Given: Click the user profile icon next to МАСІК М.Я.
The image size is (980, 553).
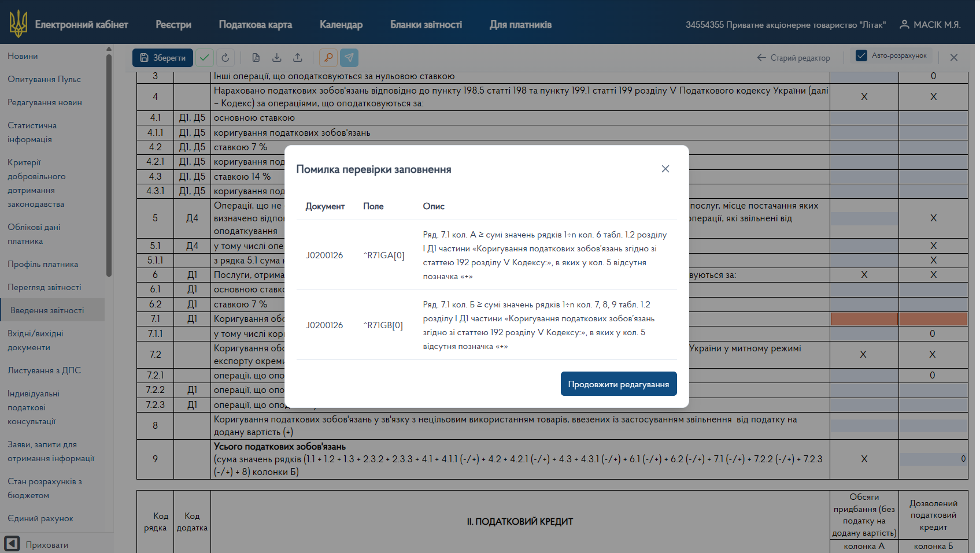Looking at the screenshot, I should tap(904, 24).
